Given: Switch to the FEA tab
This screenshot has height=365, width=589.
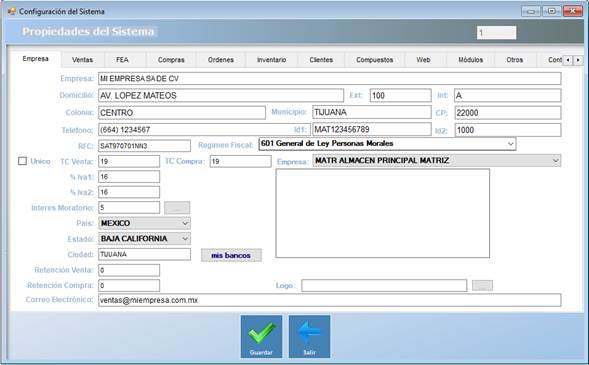Looking at the screenshot, I should pyautogui.click(x=122, y=60).
